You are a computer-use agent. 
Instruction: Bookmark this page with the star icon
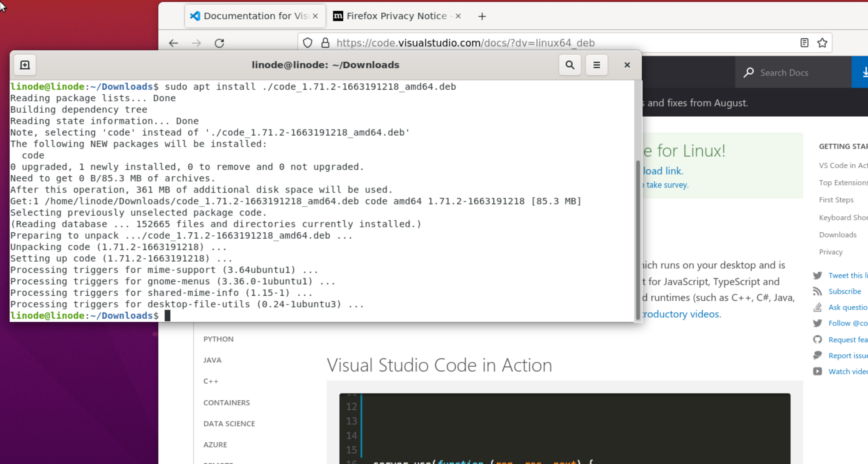822,43
